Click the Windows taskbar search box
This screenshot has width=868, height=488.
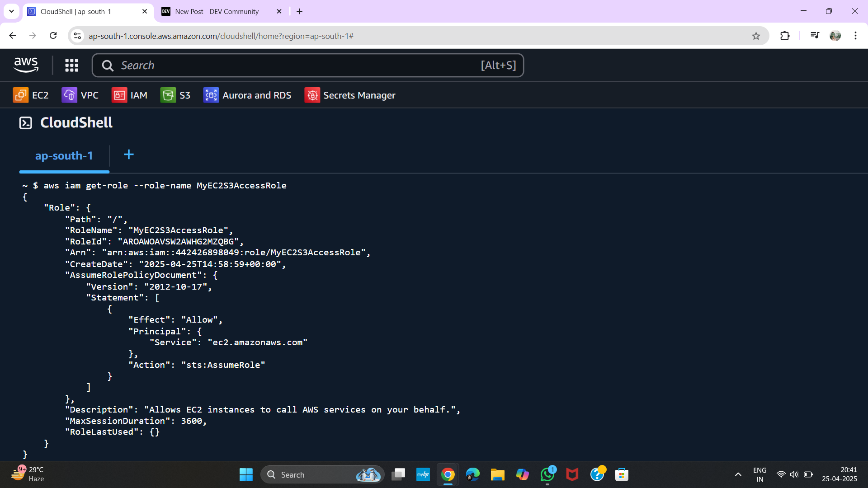(x=322, y=475)
